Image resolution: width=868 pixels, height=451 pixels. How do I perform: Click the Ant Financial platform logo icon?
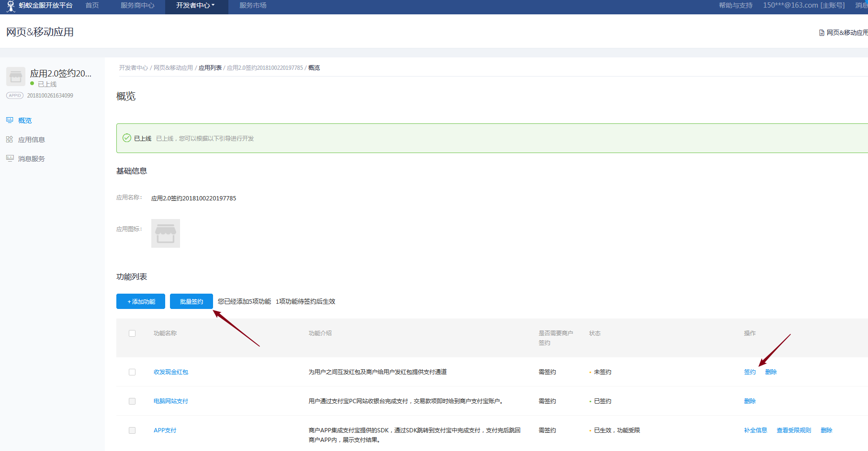(11, 6)
